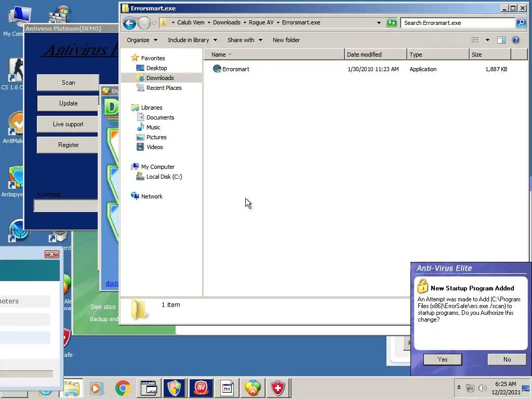Click Calub Viem in the breadcrumb path

click(191, 22)
